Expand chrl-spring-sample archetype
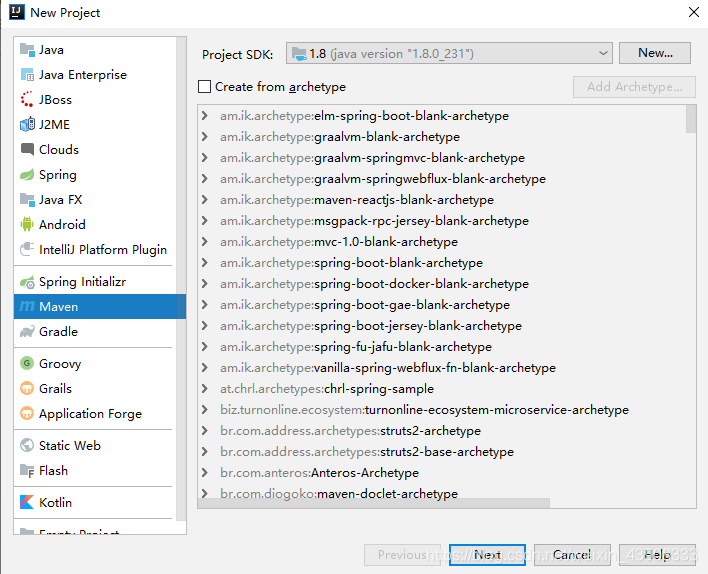The width and height of the screenshot is (708, 574). click(x=205, y=389)
